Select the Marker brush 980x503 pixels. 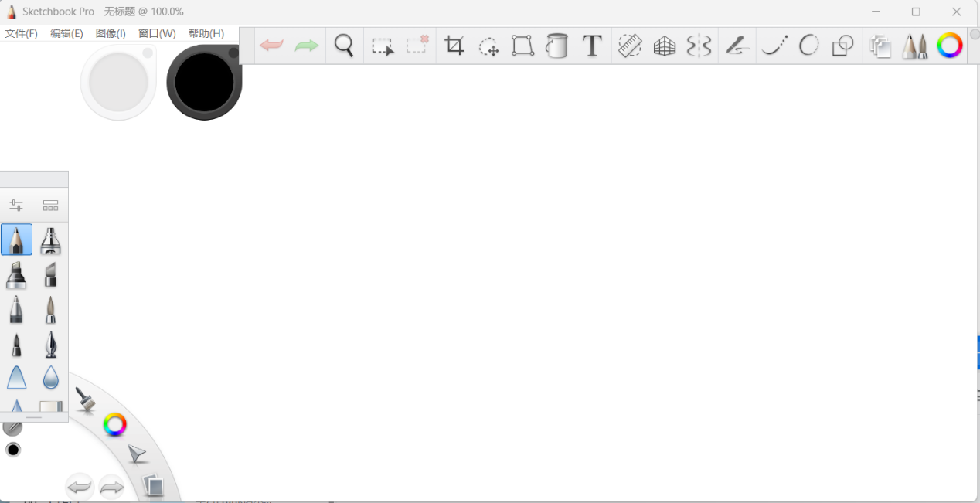point(16,275)
